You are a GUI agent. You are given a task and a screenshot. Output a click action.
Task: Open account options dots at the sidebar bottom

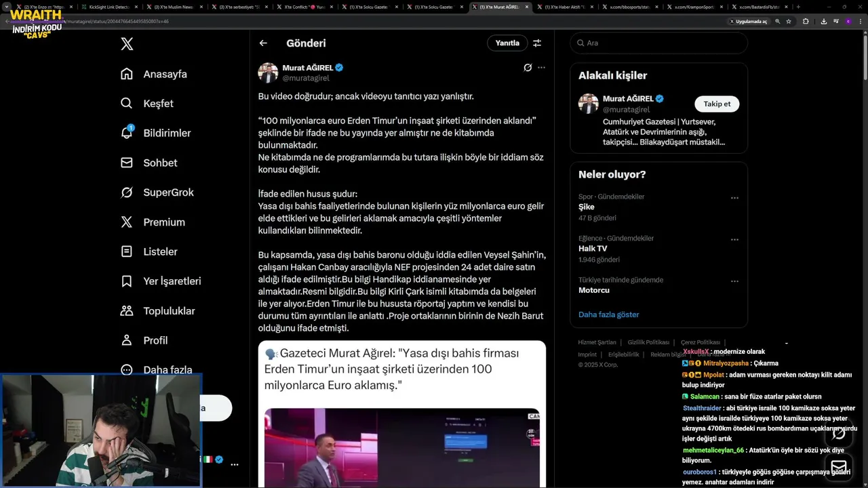pyautogui.click(x=234, y=465)
